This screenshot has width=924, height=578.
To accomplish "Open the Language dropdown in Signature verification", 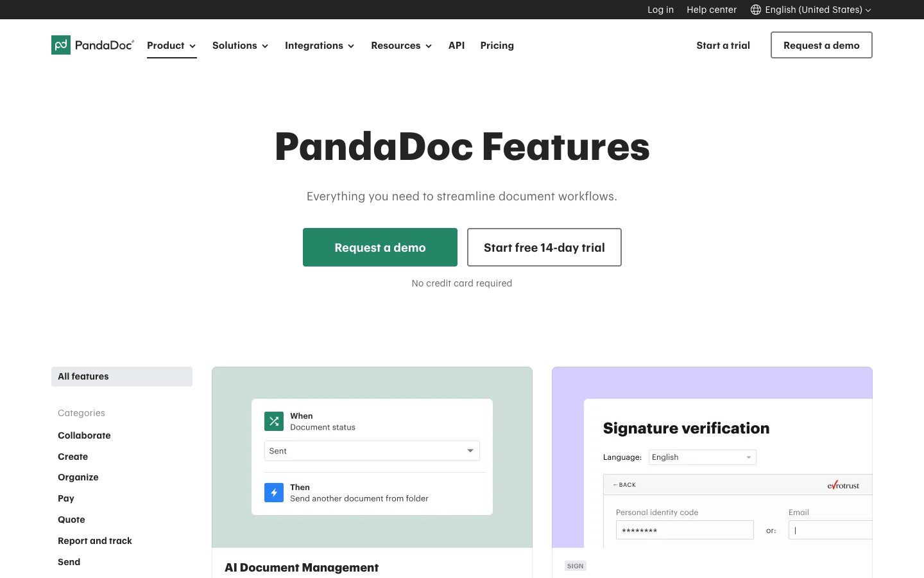I will [x=702, y=457].
